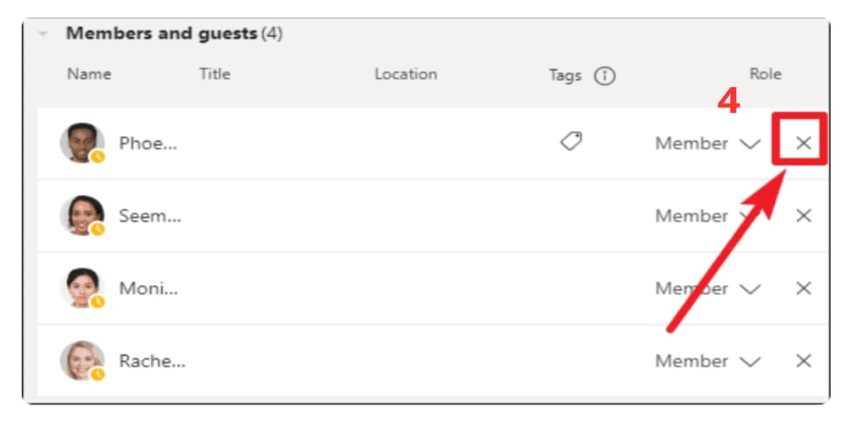Click the Name column header
The height and width of the screenshot is (425, 850).
[89, 74]
